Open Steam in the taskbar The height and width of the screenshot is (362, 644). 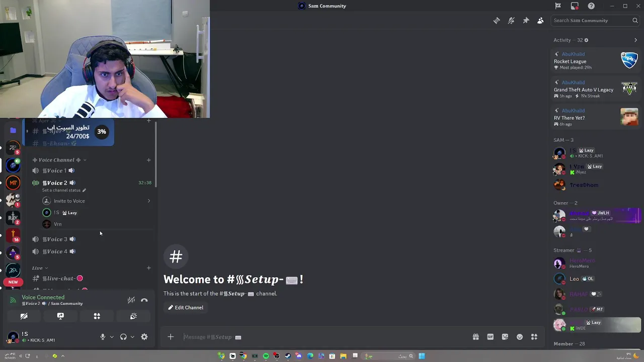(x=287, y=356)
